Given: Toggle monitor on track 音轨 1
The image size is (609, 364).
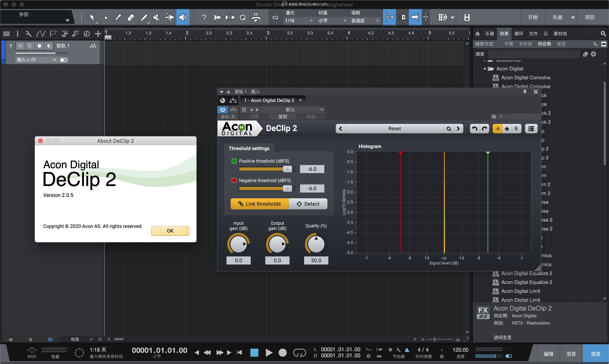Looking at the screenshot, I should tap(49, 46).
